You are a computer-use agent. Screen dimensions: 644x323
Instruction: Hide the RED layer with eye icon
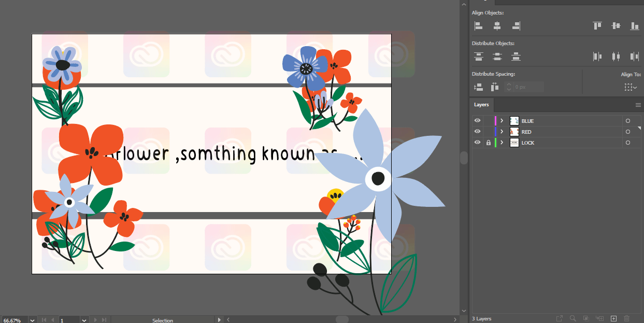click(x=478, y=132)
